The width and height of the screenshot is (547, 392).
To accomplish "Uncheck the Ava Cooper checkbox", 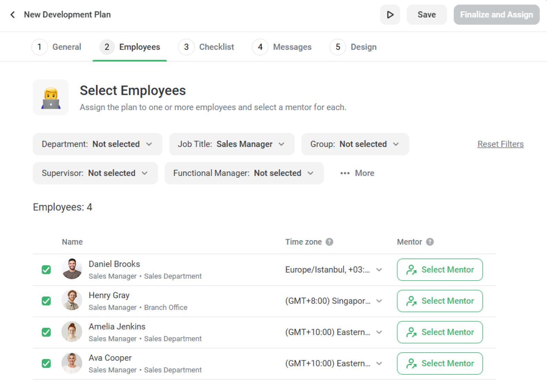I will (x=46, y=363).
